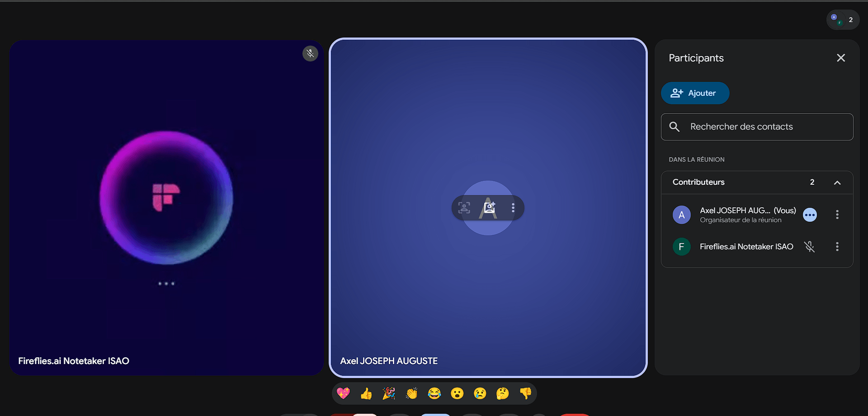Open more options for Axel JOSEPH AUGUSTE
The width and height of the screenshot is (868, 416).
837,215
